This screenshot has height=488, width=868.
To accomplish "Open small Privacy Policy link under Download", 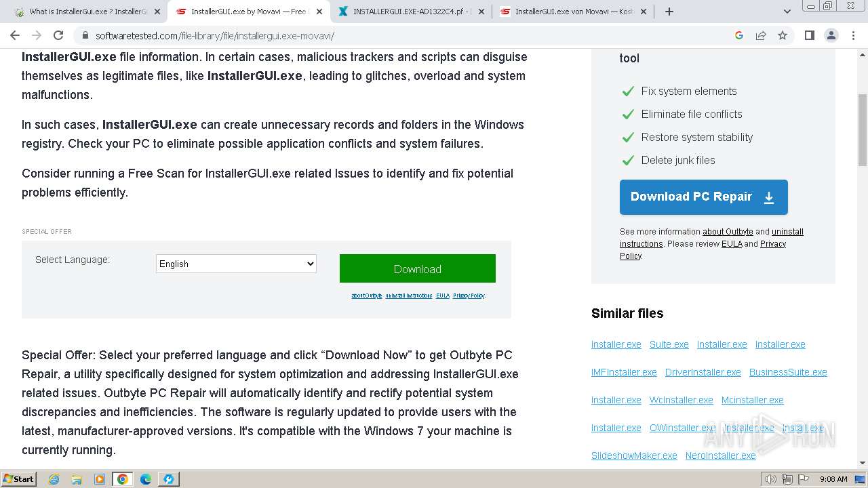I will (469, 296).
